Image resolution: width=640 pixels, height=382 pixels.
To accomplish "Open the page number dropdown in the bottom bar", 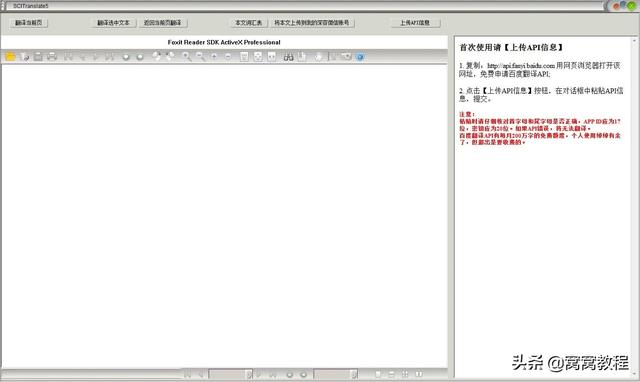I will coord(249,374).
